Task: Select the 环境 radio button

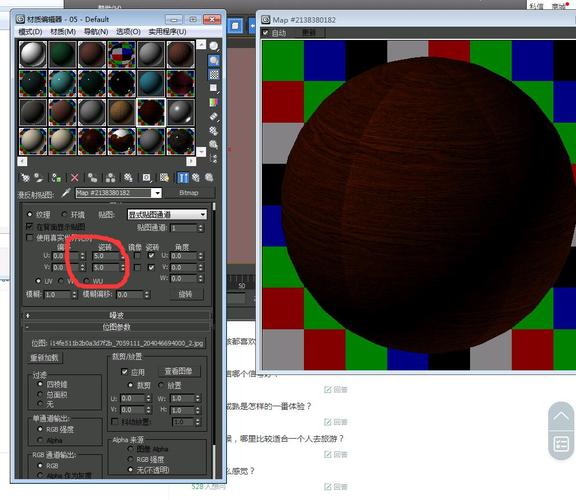Action: 65,214
